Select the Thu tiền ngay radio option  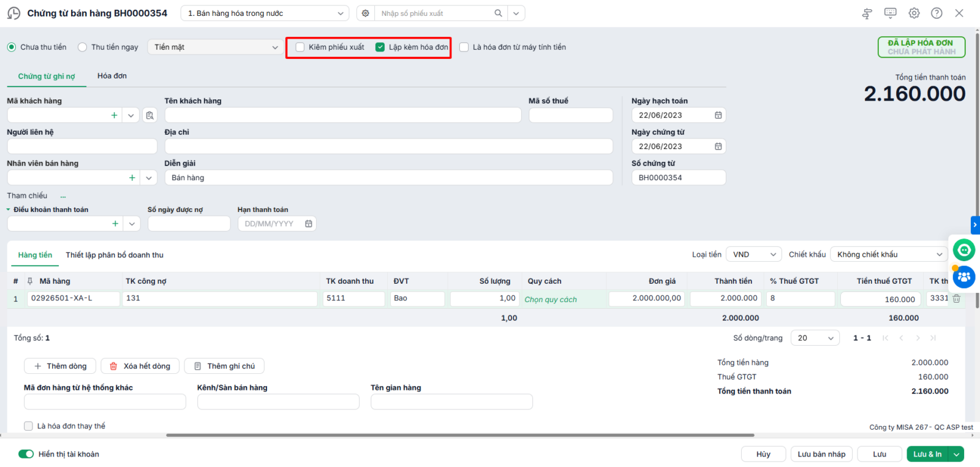click(x=83, y=47)
